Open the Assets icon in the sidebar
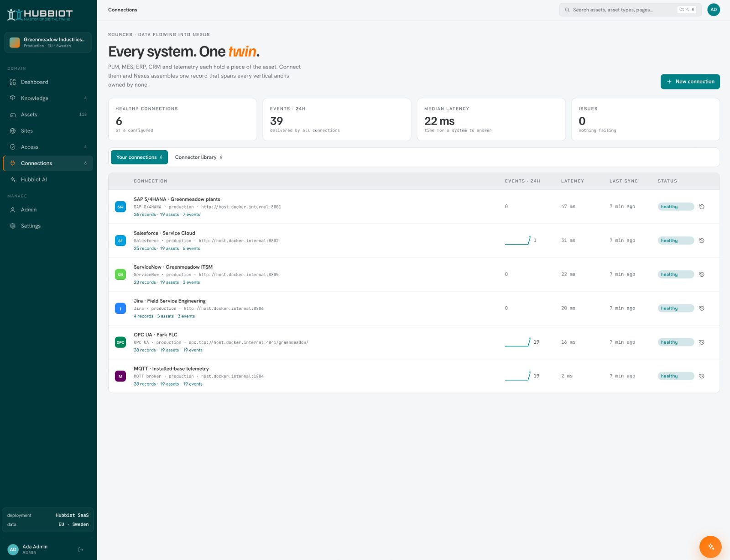This screenshot has height=560, width=730. (13, 115)
